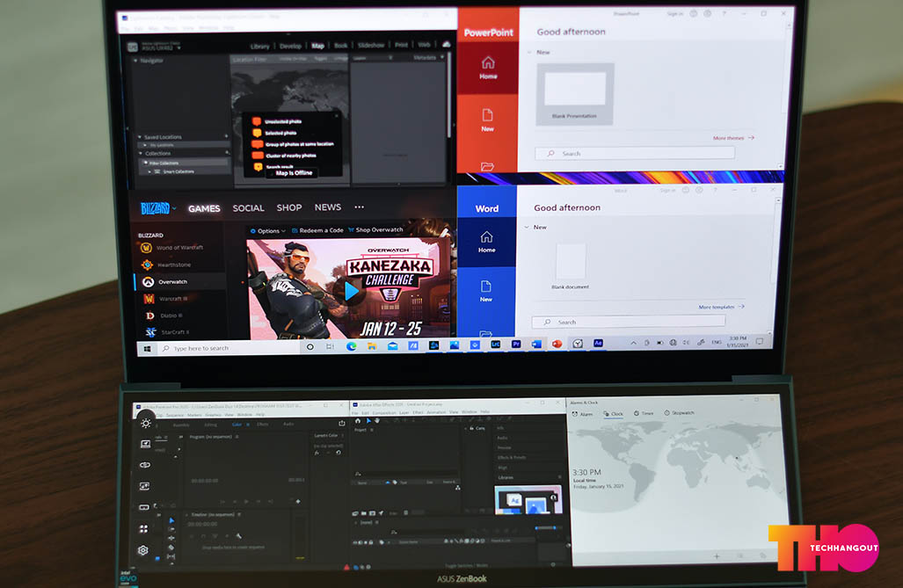
Task: Click the Windows Start button
Action: [148, 348]
